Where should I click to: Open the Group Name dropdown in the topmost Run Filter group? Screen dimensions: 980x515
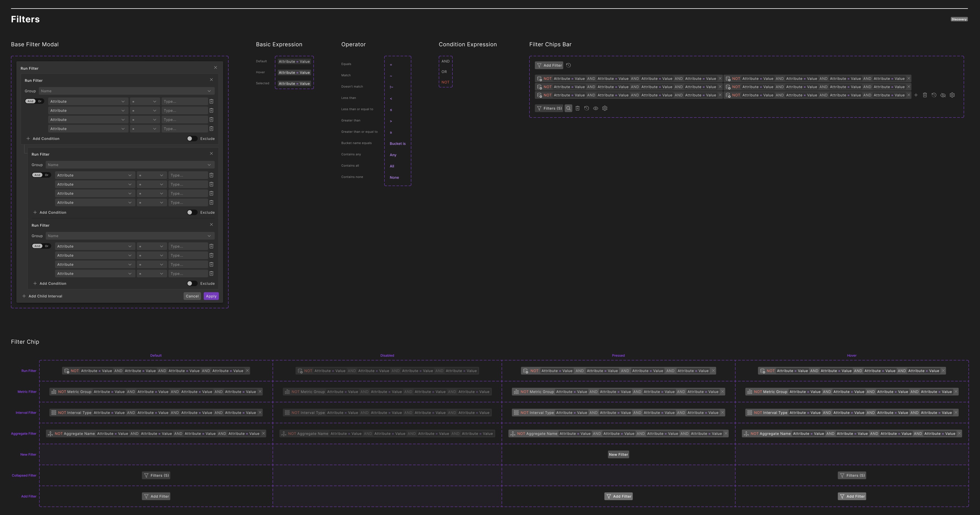[127, 91]
